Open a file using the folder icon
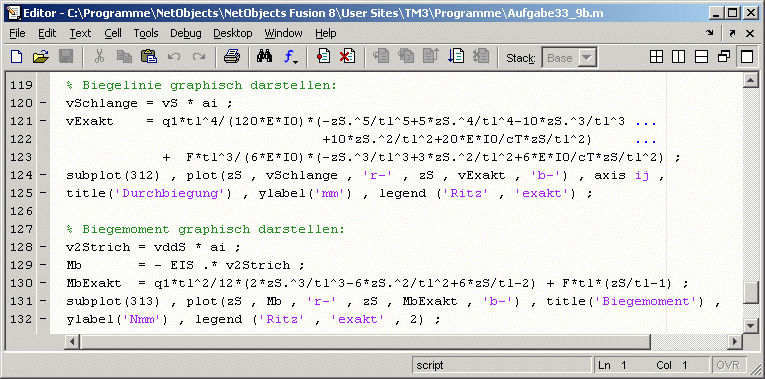This screenshot has width=765, height=379. pyautogui.click(x=41, y=57)
